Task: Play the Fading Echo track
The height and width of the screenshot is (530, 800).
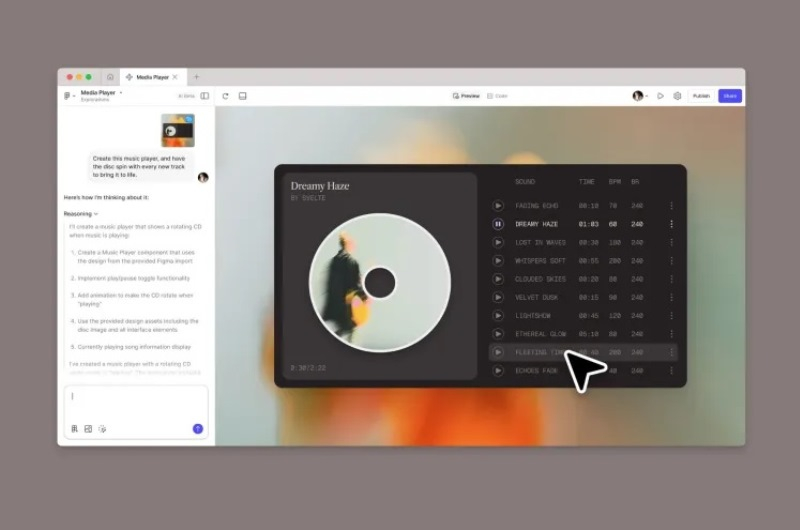Action: pos(498,206)
